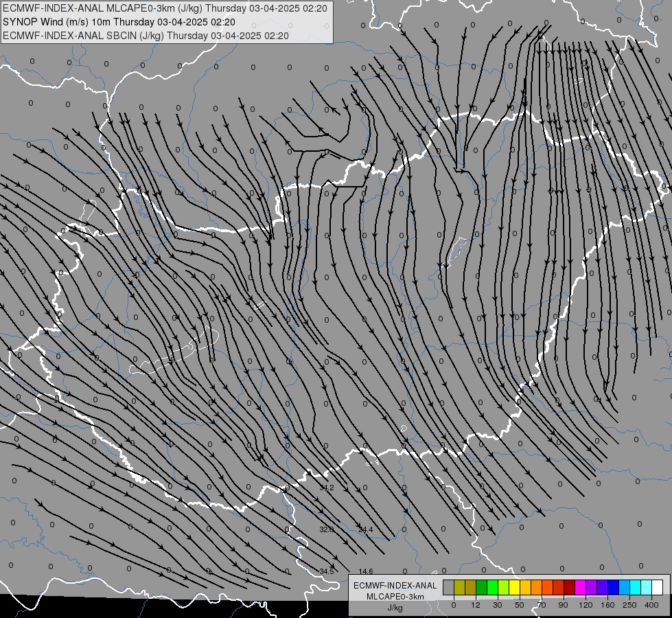This screenshot has height=618, width=672.
Task: Select the legend tick label 70
Action: [542, 605]
